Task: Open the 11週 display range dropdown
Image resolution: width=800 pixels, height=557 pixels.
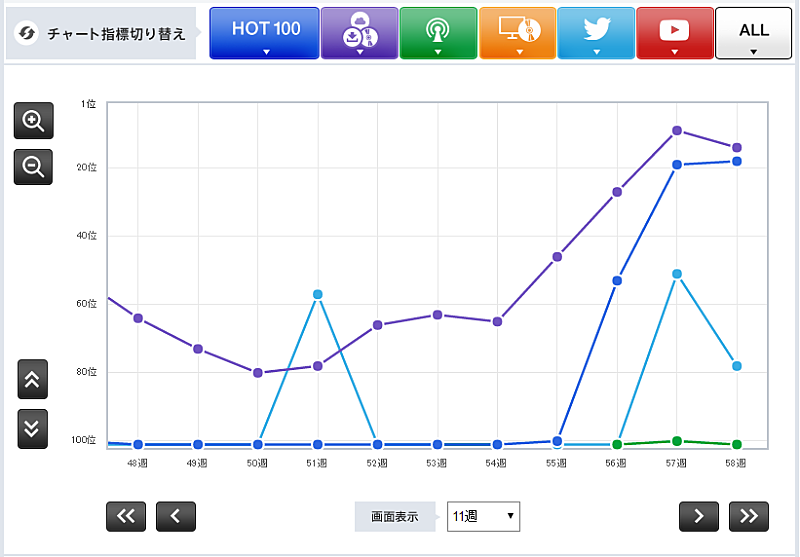Action: (483, 516)
